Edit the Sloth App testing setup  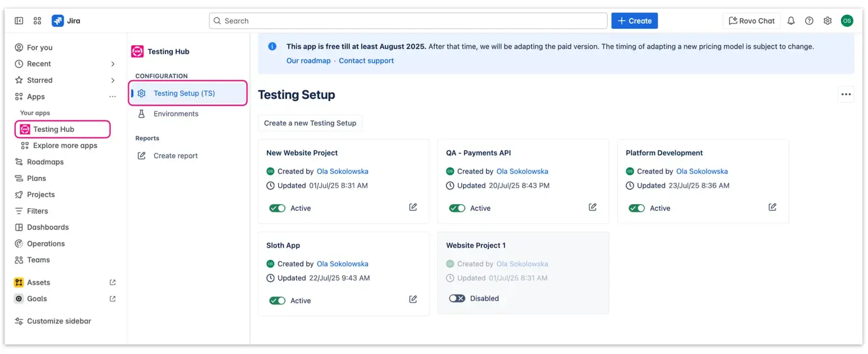[x=413, y=300]
